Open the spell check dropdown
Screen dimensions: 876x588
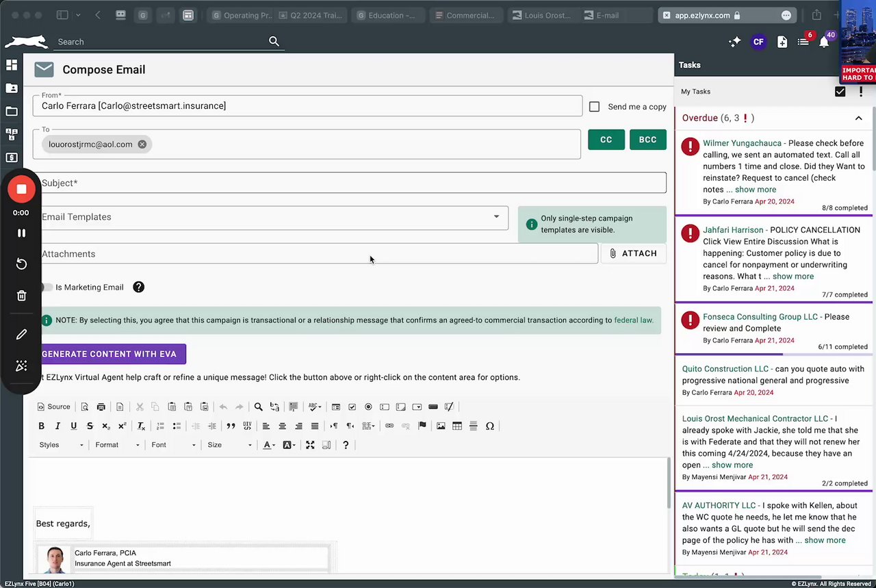pos(315,407)
